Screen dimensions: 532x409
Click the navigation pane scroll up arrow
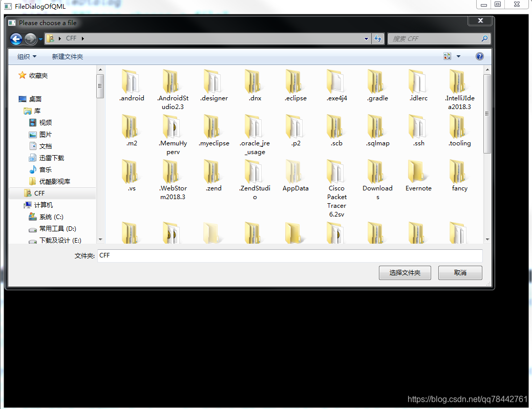[100, 70]
